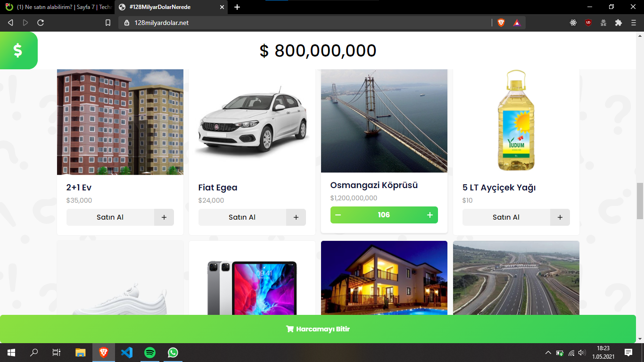Open the Brave Rewards triangle icon
The height and width of the screenshot is (362, 644).
pos(517,23)
